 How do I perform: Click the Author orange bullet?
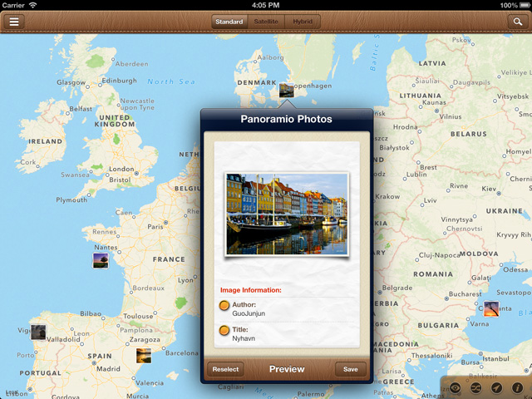(x=224, y=306)
